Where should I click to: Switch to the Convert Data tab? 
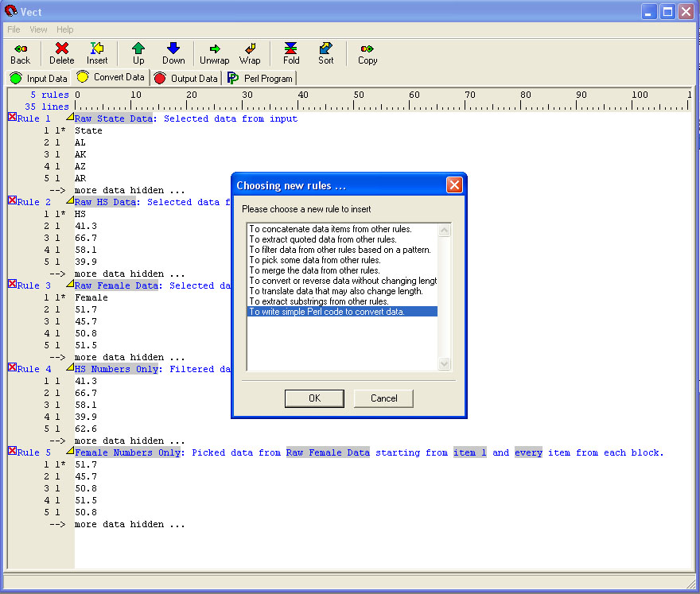(111, 77)
